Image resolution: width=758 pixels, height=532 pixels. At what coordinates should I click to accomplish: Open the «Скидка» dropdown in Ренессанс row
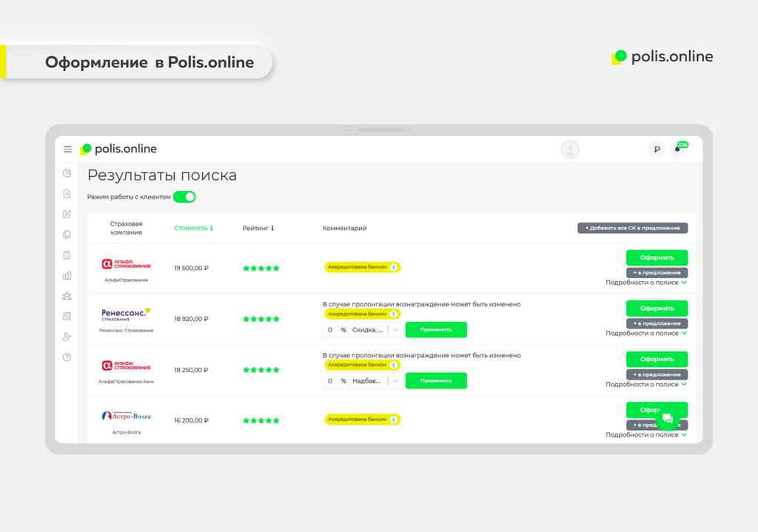coord(377,330)
